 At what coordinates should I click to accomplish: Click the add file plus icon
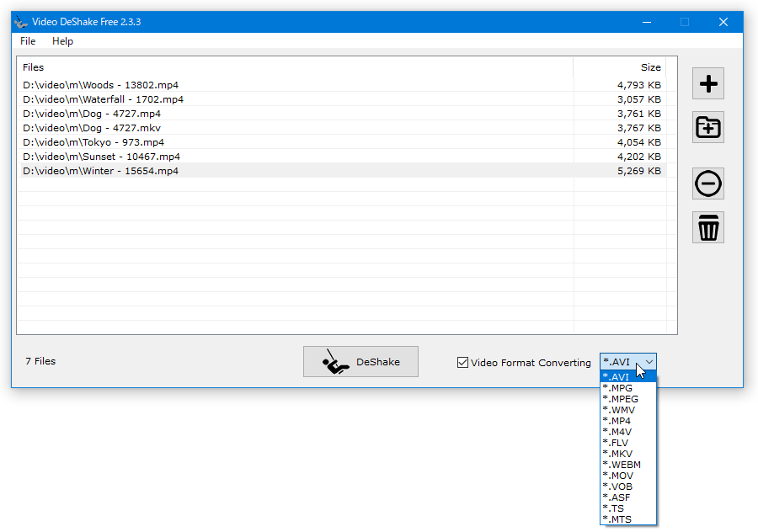tap(707, 83)
